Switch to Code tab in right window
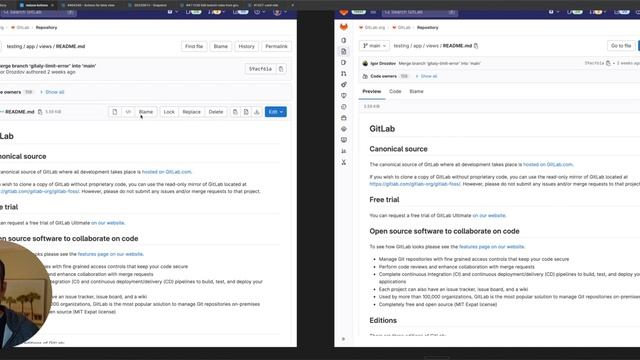This screenshot has width=640, height=360. pos(395,91)
